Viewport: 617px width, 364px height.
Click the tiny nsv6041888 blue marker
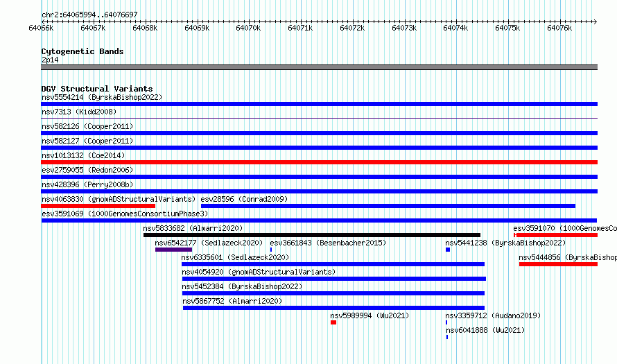pyautogui.click(x=447, y=337)
